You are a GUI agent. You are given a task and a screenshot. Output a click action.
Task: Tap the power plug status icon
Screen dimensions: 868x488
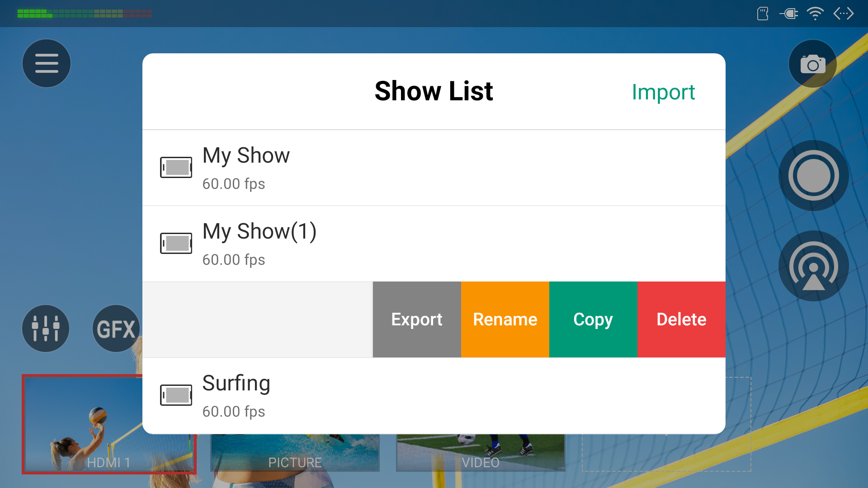pos(789,14)
